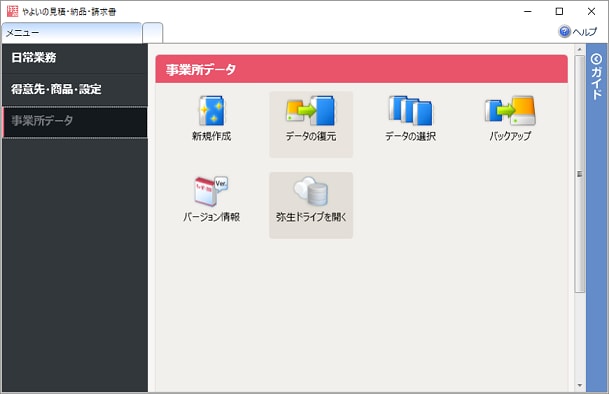Viewport: 609px width, 394px height.
Task: Select 事業所データ in the sidebar
Action: (x=75, y=122)
